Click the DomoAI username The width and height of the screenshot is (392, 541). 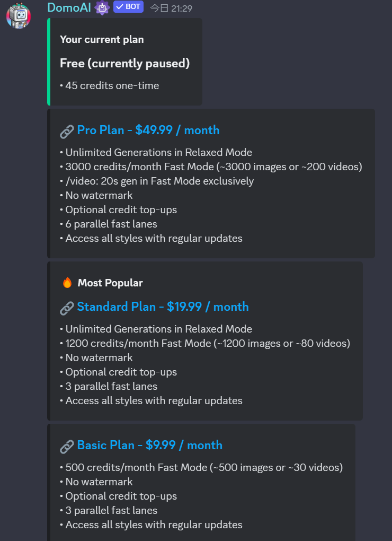69,7
